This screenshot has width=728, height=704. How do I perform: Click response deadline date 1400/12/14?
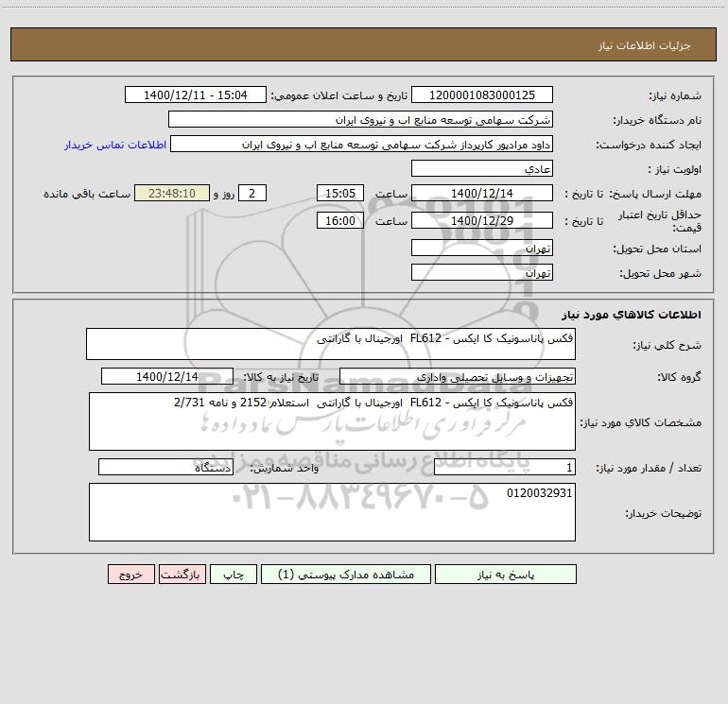[482, 193]
